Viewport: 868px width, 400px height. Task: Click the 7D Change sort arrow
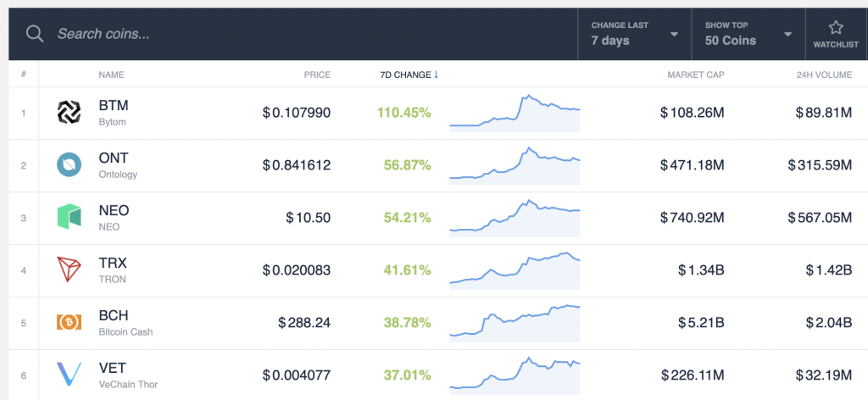click(x=437, y=75)
